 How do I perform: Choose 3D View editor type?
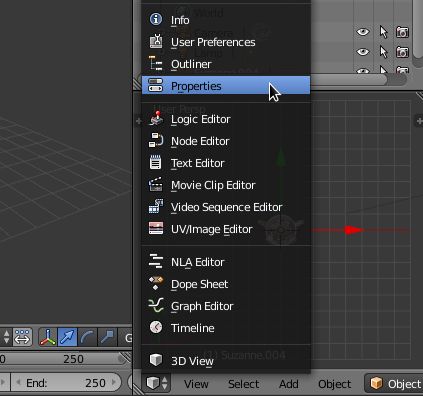click(226, 361)
